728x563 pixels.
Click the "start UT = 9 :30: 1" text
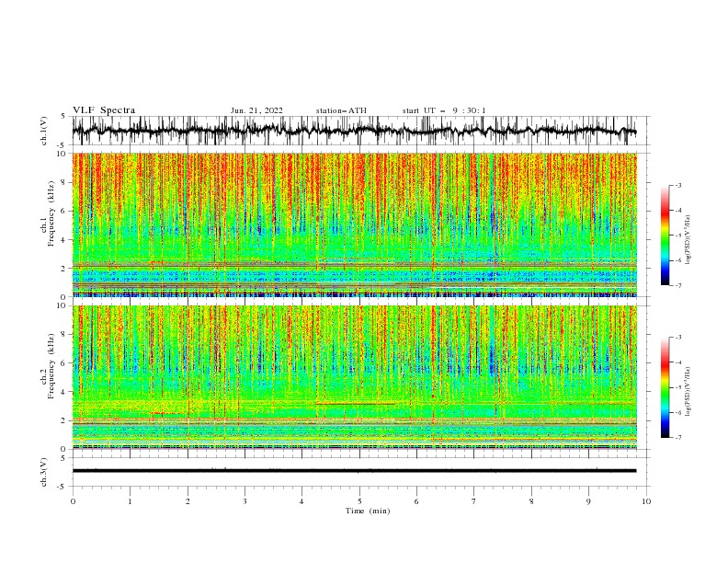pyautogui.click(x=444, y=110)
